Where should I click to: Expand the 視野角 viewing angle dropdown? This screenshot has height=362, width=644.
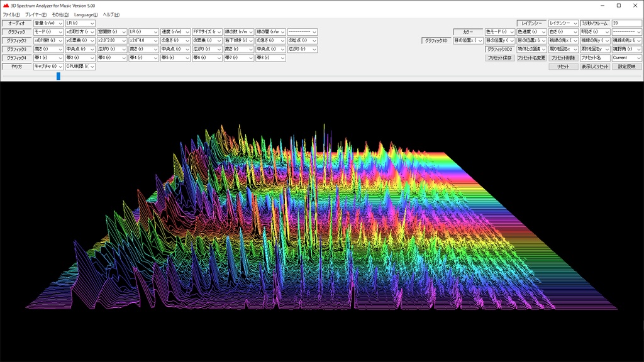(x=628, y=49)
